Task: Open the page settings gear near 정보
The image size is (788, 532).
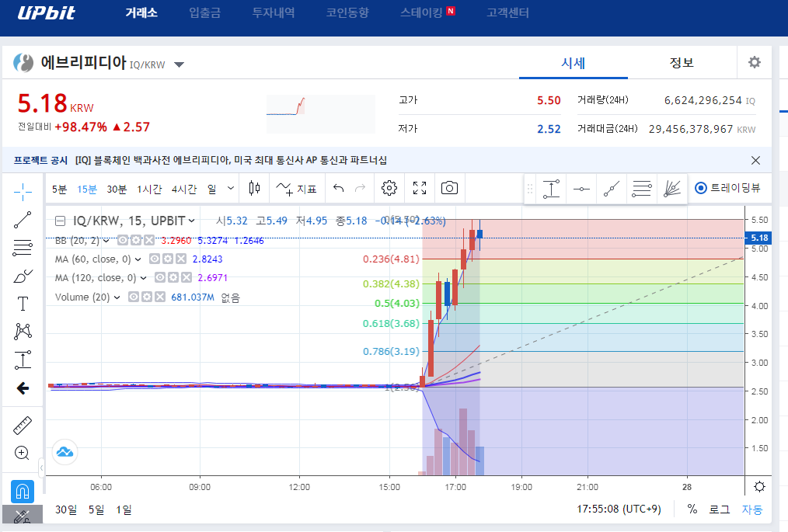Action: pyautogui.click(x=755, y=62)
